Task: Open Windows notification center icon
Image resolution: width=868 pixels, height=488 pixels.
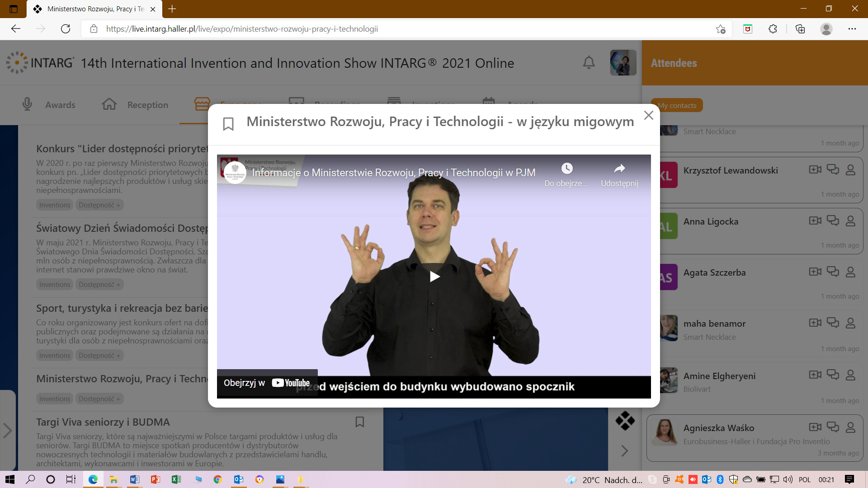Action: 849,479
